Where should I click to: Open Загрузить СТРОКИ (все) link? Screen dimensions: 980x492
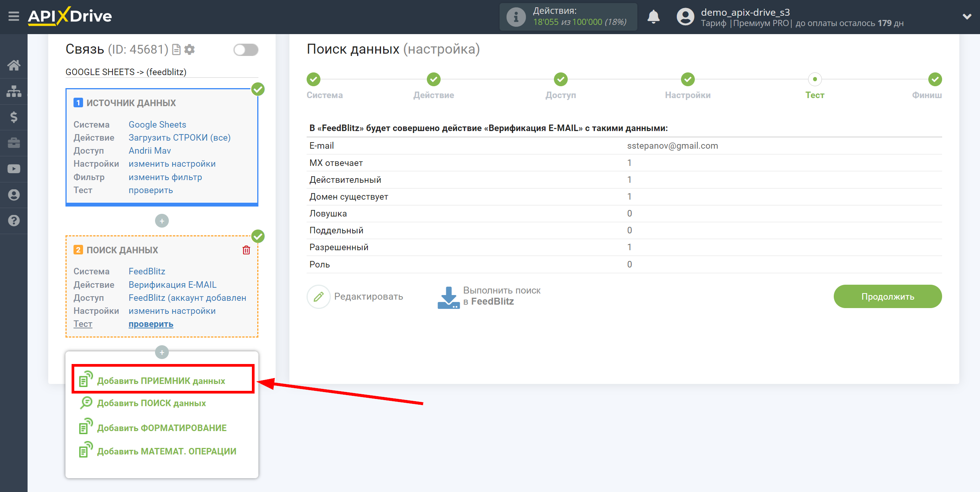180,138
